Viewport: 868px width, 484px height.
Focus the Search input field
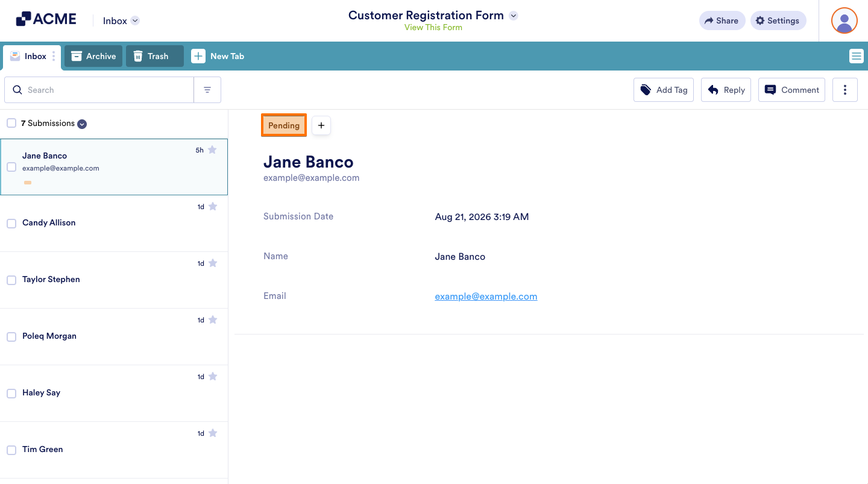99,90
